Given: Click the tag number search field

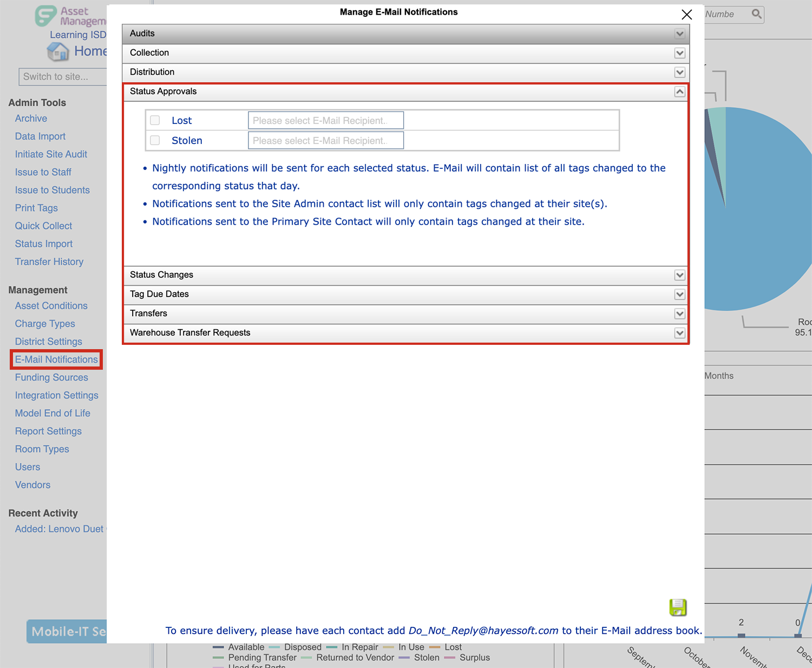Looking at the screenshot, I should tap(727, 14).
